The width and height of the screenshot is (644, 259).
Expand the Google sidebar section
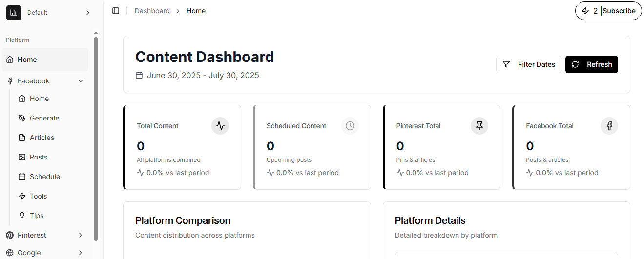click(x=81, y=253)
